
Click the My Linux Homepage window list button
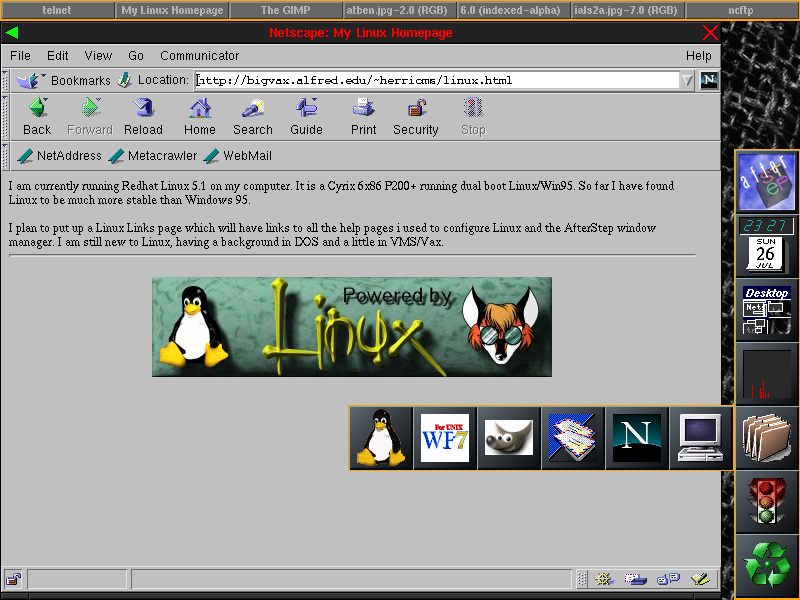pyautogui.click(x=172, y=10)
